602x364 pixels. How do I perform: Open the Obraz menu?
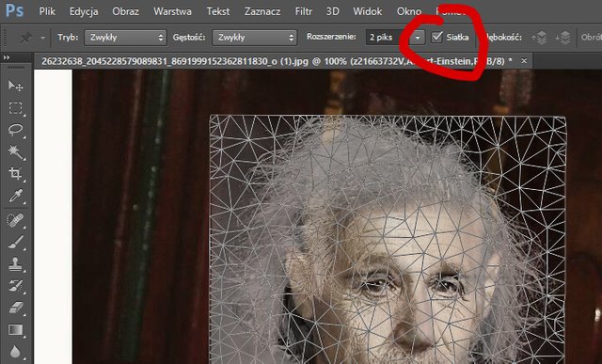pos(125,11)
